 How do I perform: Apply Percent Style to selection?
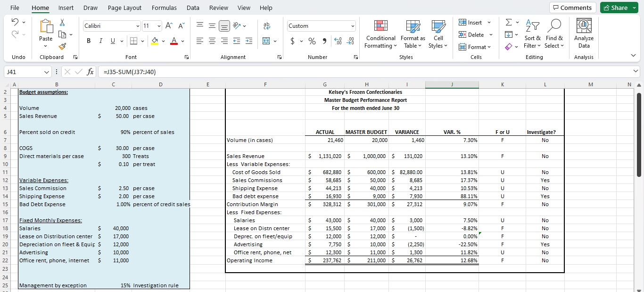pos(312,42)
